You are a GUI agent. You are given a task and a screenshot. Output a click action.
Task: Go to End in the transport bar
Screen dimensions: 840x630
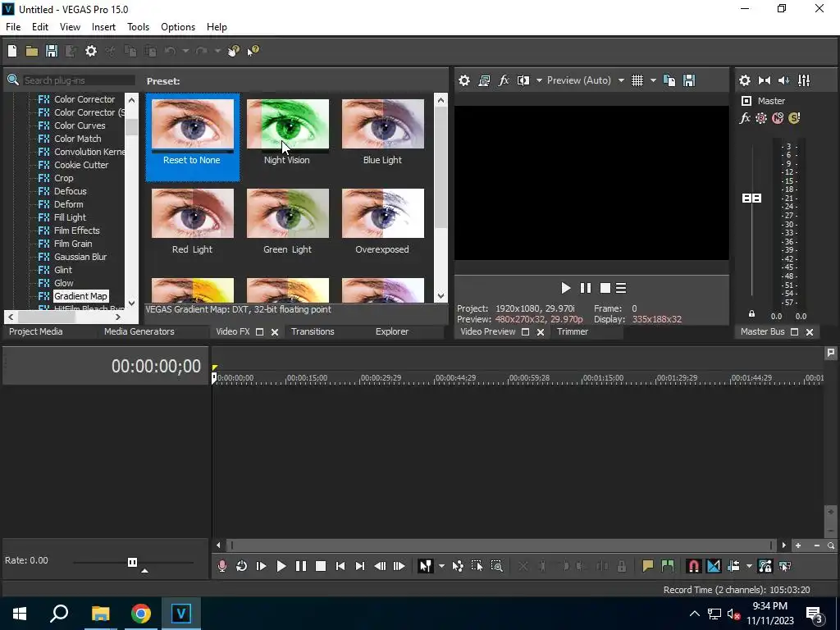(x=360, y=566)
